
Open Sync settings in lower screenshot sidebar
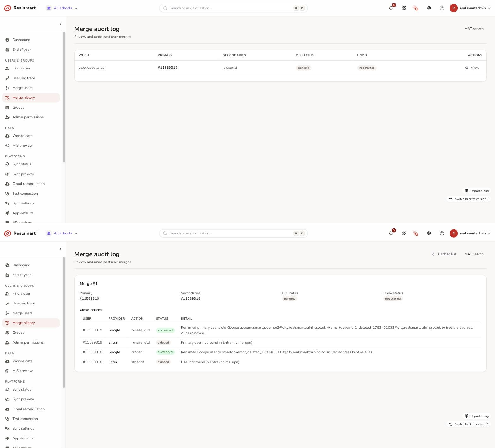click(x=31, y=429)
